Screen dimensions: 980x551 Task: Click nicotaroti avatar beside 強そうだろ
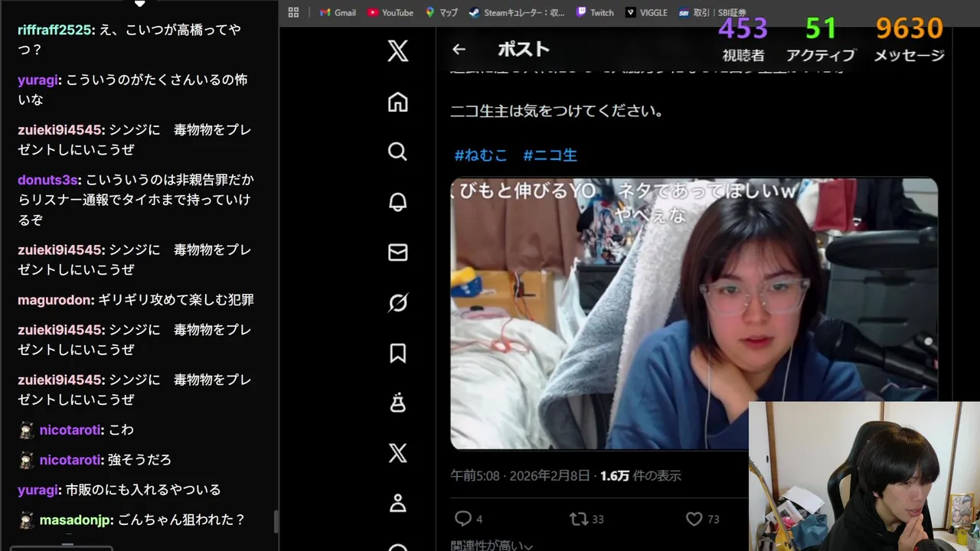(x=26, y=460)
